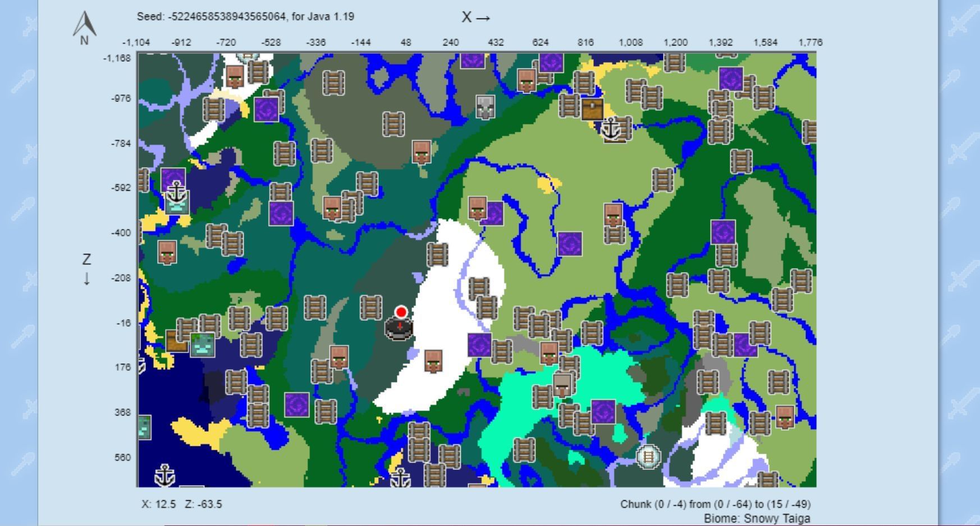
Task: Select the village icon nearest the map's right edge
Action: click(x=785, y=417)
